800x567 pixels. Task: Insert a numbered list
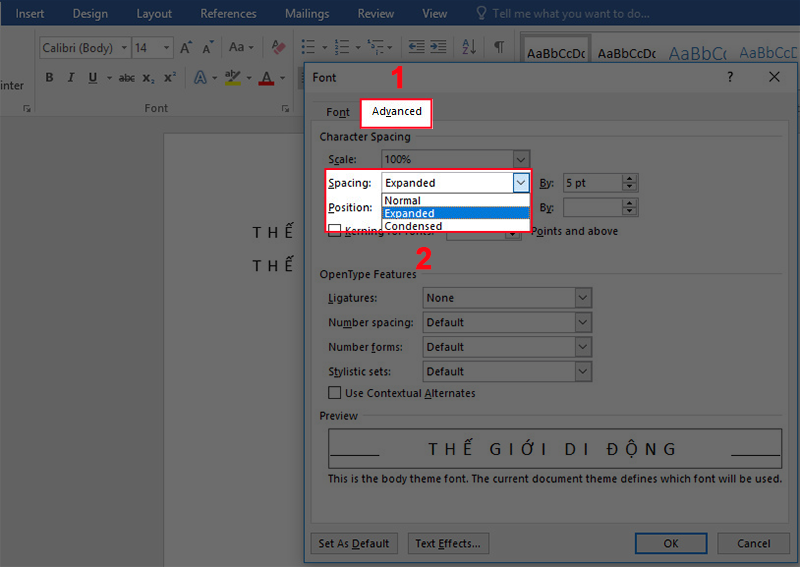[341, 47]
